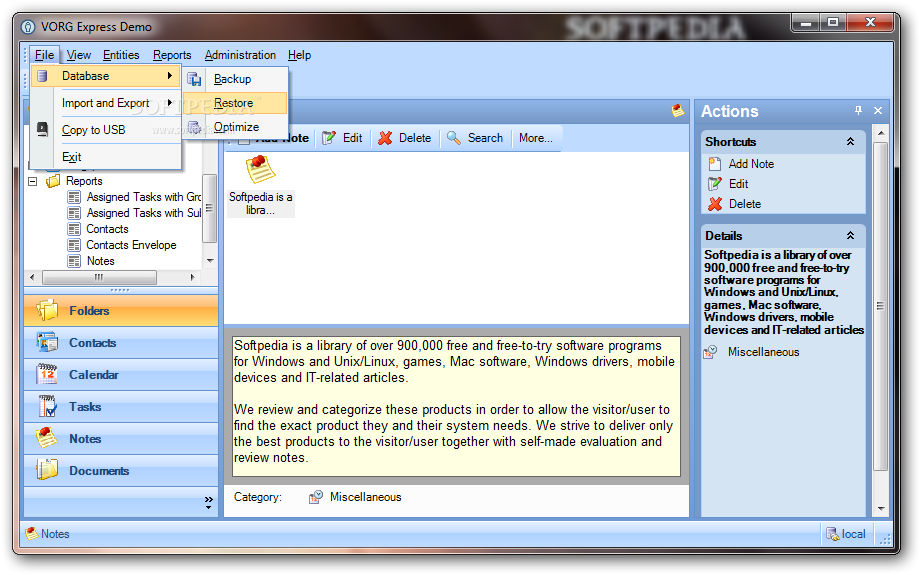Viewport: 921px width, 575px height.
Task: Collapse the Details section
Action: [850, 236]
